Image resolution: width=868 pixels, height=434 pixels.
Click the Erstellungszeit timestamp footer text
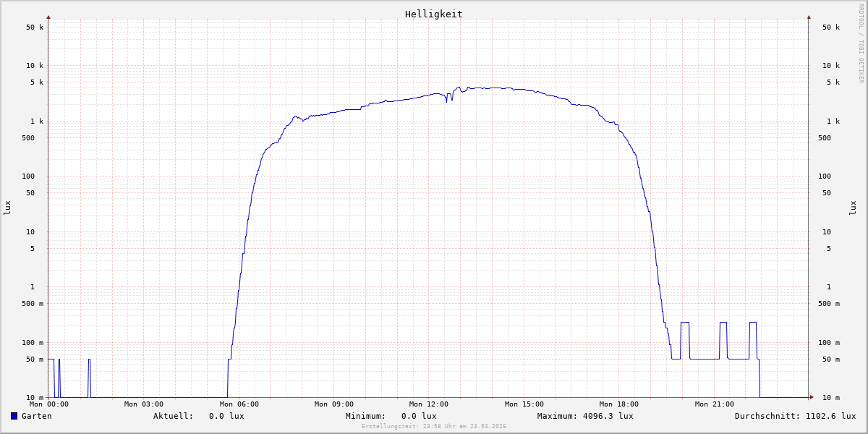coord(433,427)
